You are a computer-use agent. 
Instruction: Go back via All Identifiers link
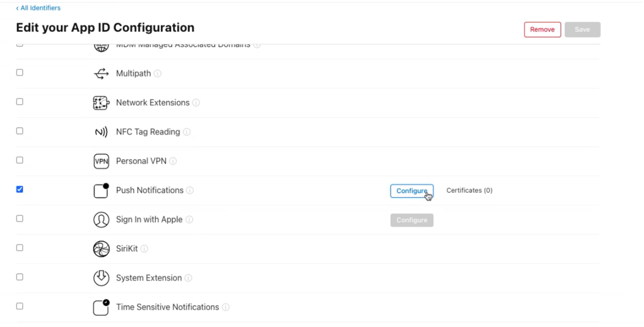(x=38, y=8)
